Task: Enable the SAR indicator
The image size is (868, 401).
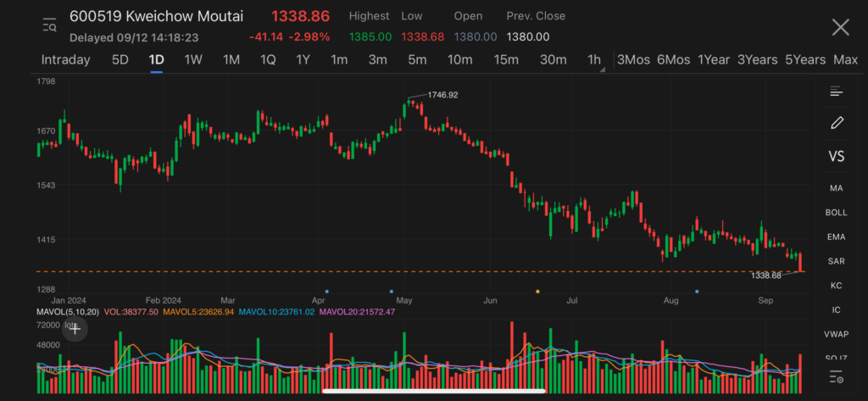Action: coord(837,261)
